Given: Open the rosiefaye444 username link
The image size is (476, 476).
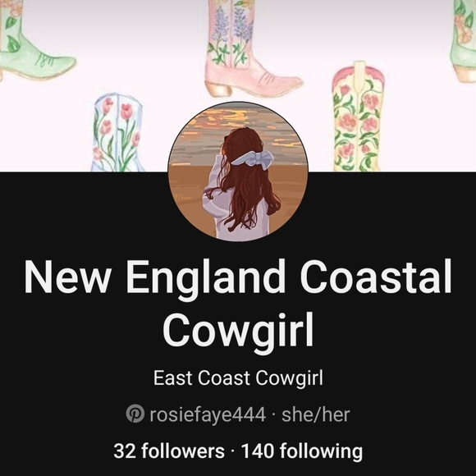Looking at the screenshot, I should click(x=208, y=414).
